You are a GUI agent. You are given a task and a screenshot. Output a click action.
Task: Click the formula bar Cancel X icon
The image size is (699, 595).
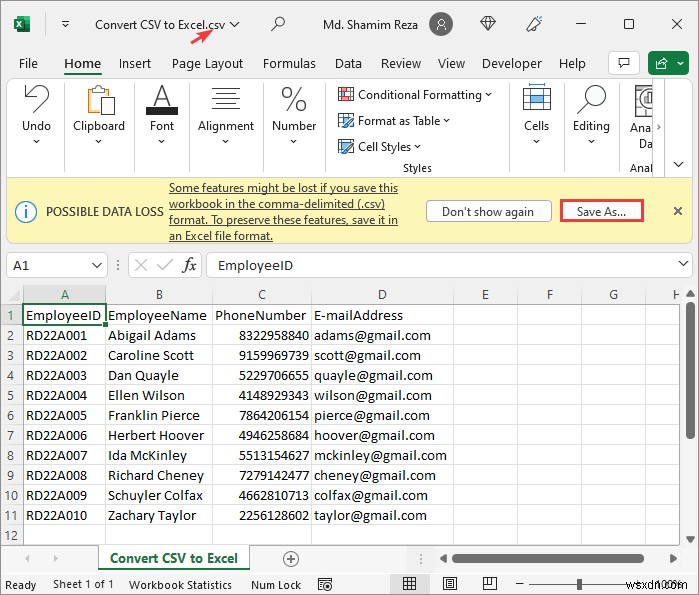pos(141,266)
